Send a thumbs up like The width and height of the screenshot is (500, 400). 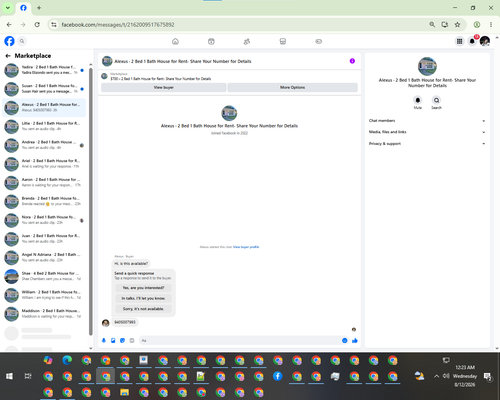(355, 340)
